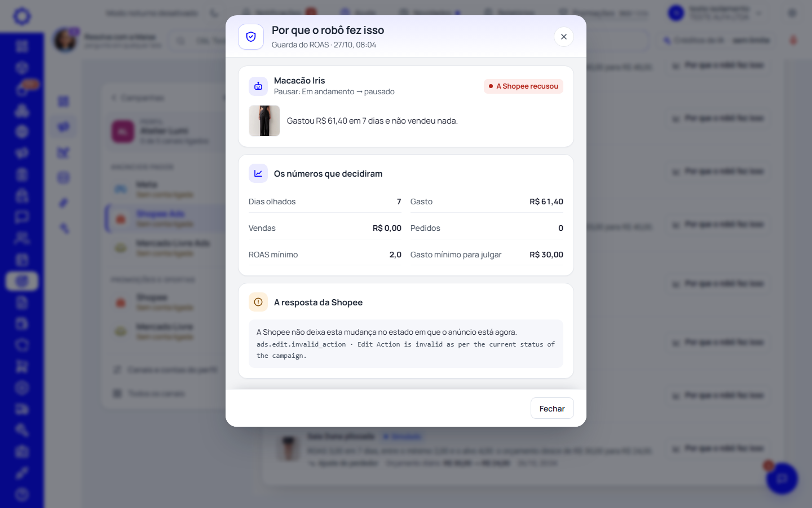The height and width of the screenshot is (508, 812).
Task: Click the A Shopee recusou status badge
Action: click(523, 86)
